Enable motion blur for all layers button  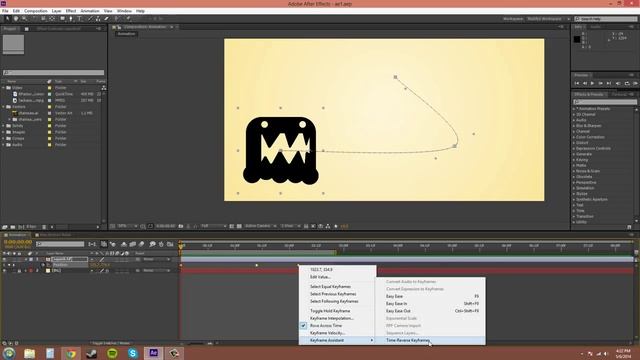(x=141, y=244)
